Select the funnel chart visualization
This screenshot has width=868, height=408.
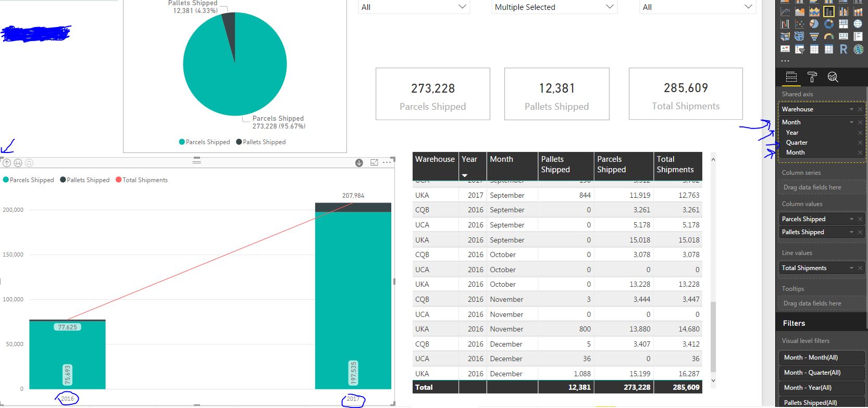pyautogui.click(x=814, y=36)
